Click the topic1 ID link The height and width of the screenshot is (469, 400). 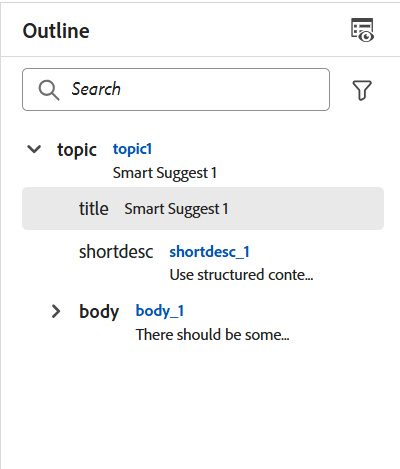[x=132, y=149]
